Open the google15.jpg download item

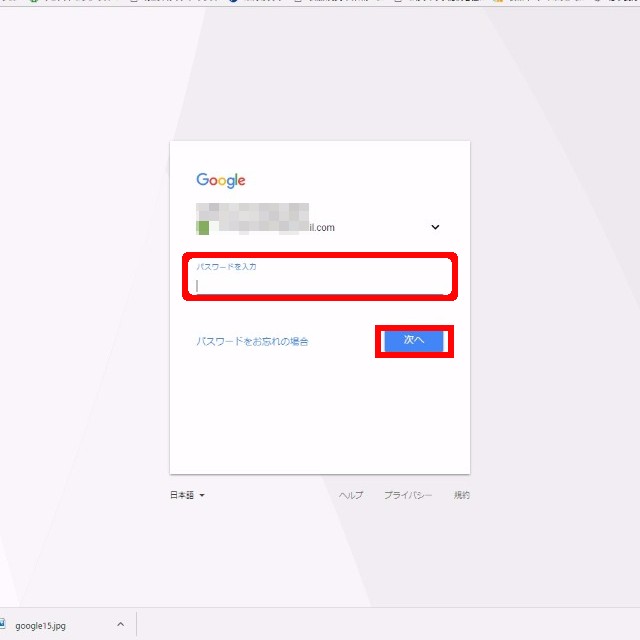coord(40,625)
